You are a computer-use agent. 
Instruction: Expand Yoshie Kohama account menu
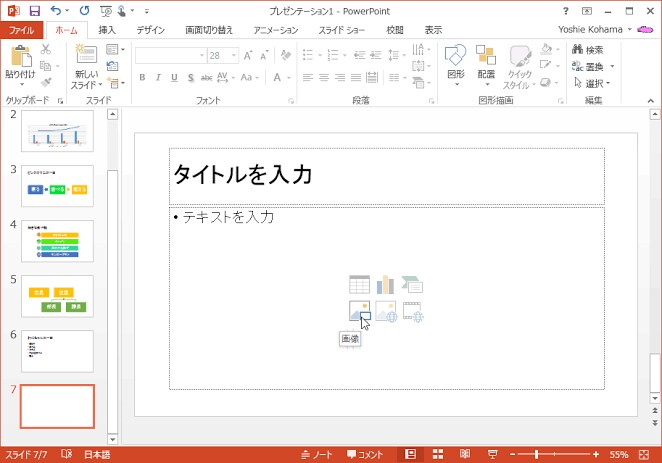click(x=594, y=30)
